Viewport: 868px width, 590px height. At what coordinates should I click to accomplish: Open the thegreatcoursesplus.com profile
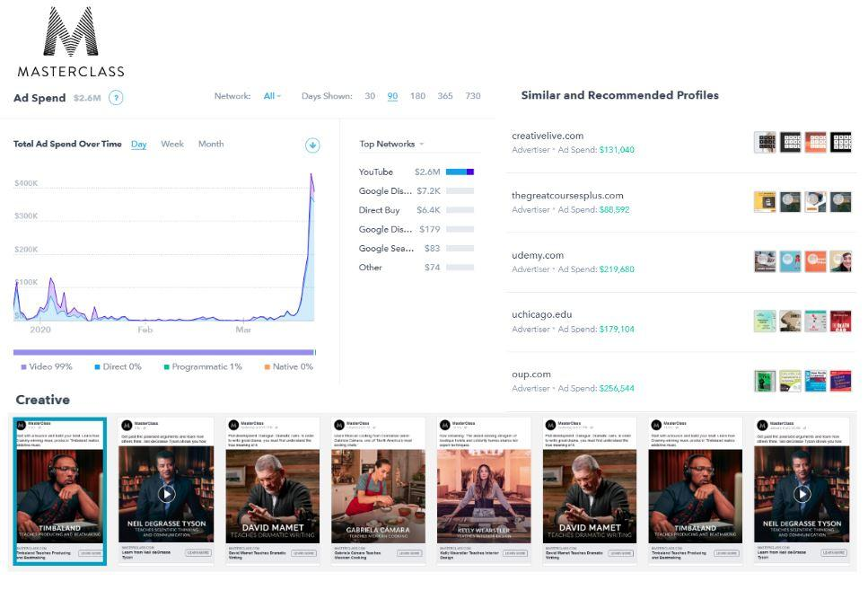(x=567, y=196)
